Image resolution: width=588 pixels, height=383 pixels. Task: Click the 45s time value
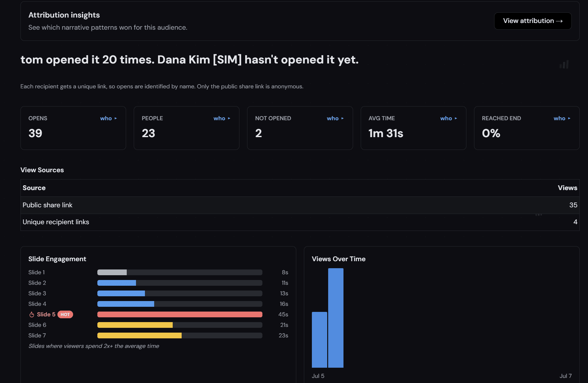point(283,314)
